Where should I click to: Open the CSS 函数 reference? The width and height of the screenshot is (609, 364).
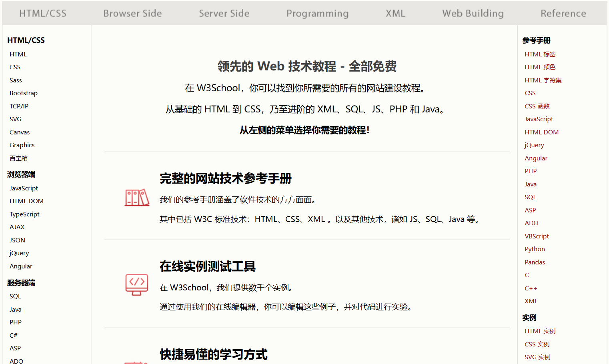pyautogui.click(x=537, y=106)
